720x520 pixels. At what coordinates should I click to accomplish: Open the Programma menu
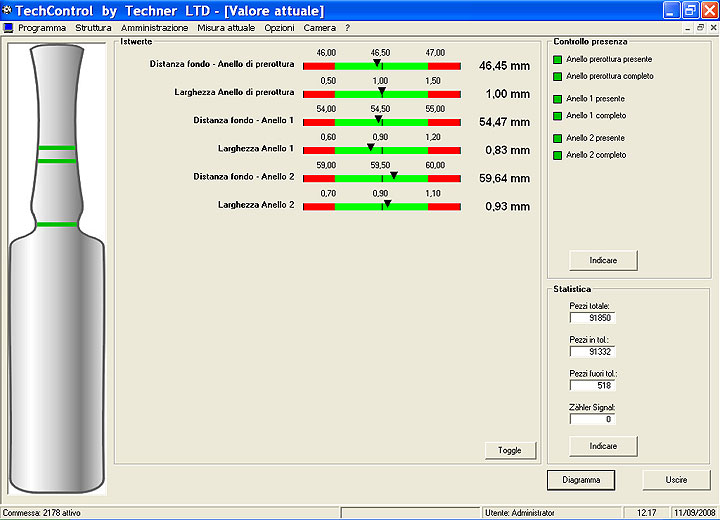coord(42,28)
